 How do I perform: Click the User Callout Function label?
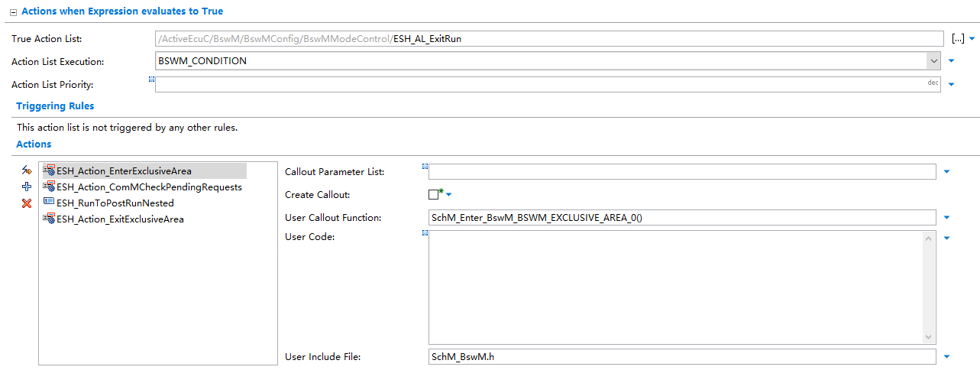tap(333, 218)
